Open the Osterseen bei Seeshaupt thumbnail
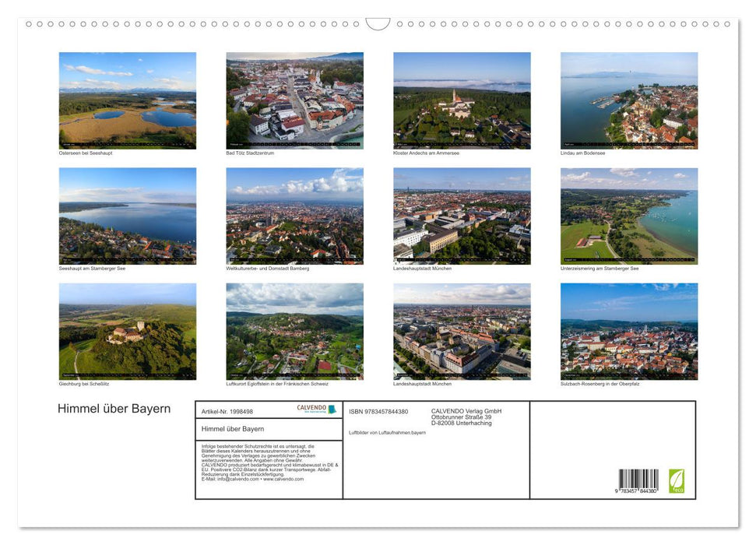The image size is (756, 545). [127, 100]
